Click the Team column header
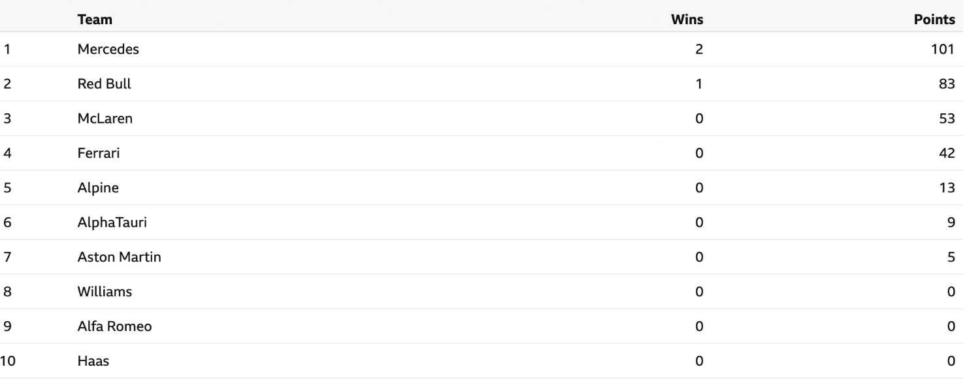Viewport: 980px width, 384px height. pos(95,20)
